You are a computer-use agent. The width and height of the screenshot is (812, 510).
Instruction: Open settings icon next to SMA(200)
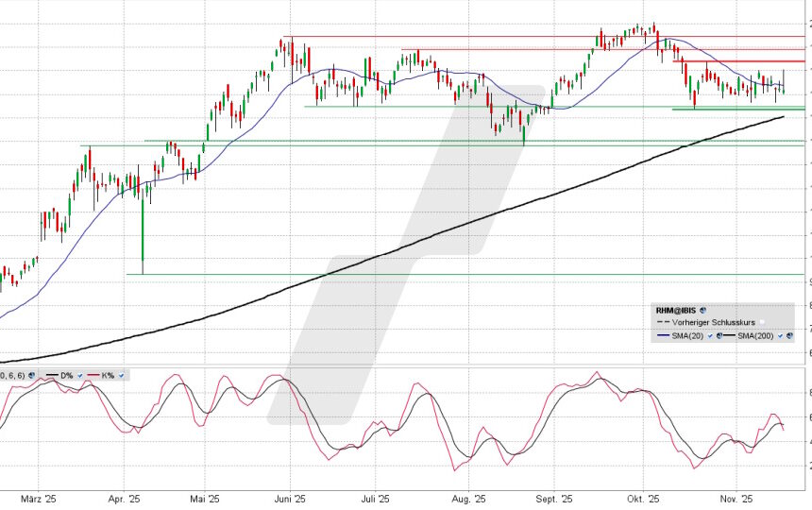click(789, 335)
